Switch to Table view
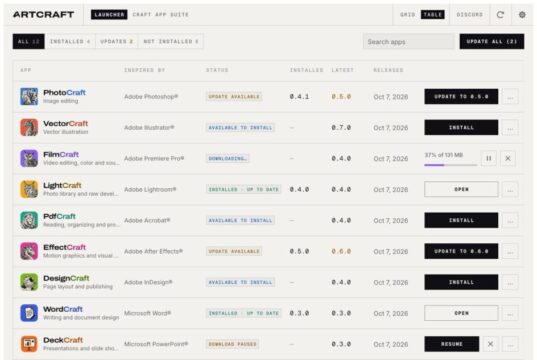Screen dimensions: 537x360 [433, 15]
